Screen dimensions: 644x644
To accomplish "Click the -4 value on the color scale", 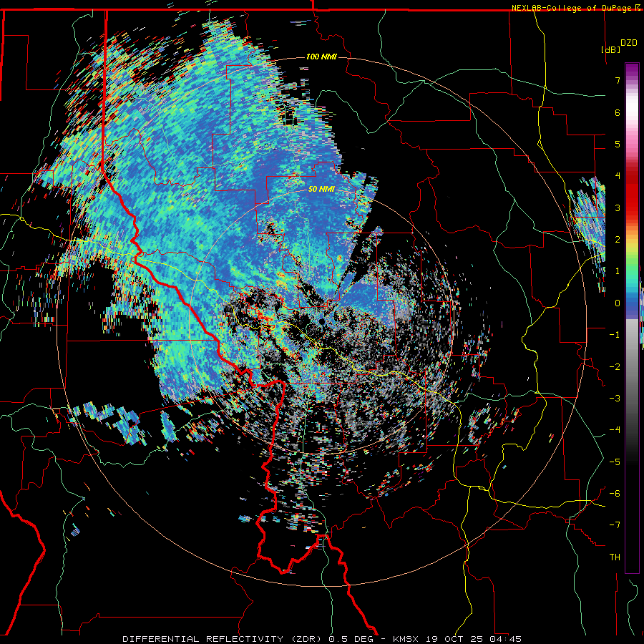I will (615, 430).
